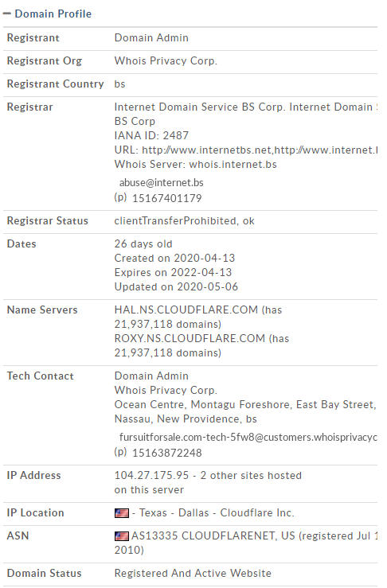Screen dimensions: 387x588
Task: Click Registered And Active Website status
Action: point(193,573)
